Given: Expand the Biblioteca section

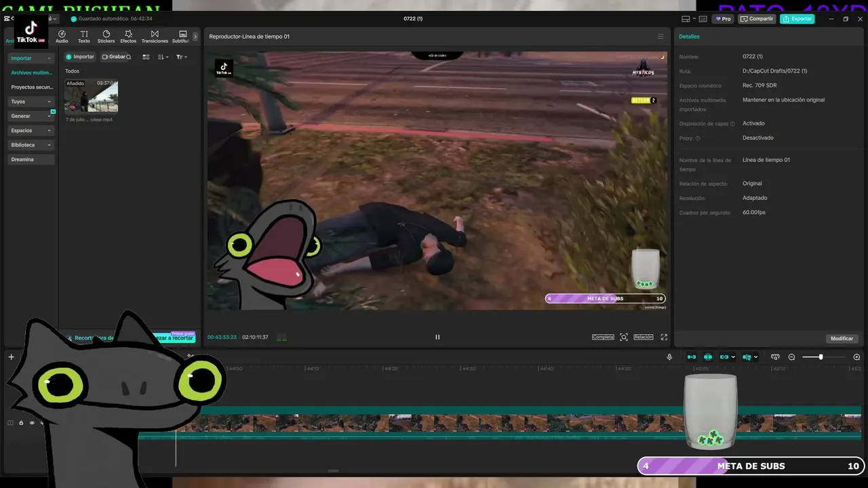Looking at the screenshot, I should (31, 145).
